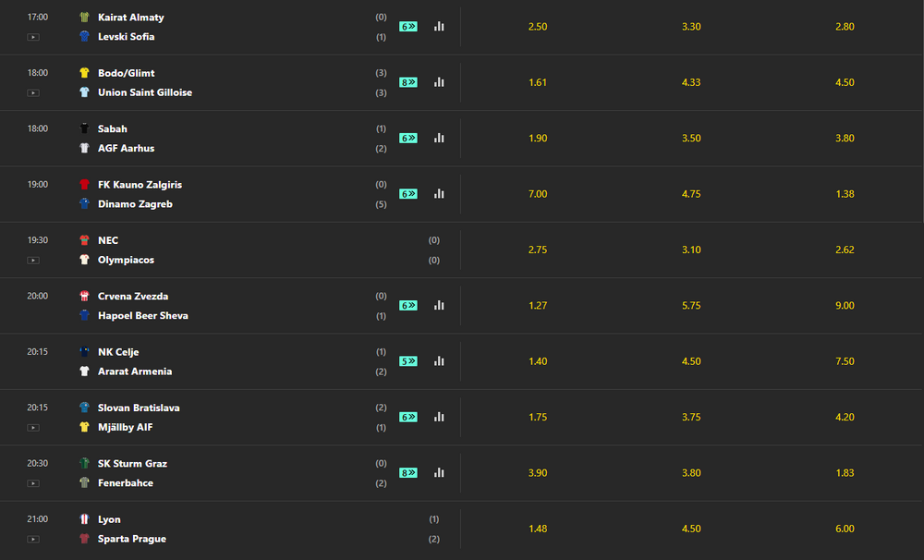
Task: Select 4.75 draw odds for Kauno Zalgiris match
Action: click(691, 194)
